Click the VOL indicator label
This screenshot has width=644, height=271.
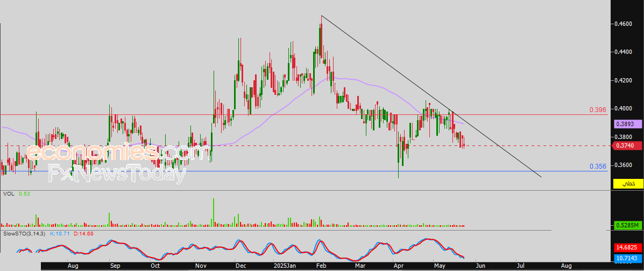pos(8,193)
